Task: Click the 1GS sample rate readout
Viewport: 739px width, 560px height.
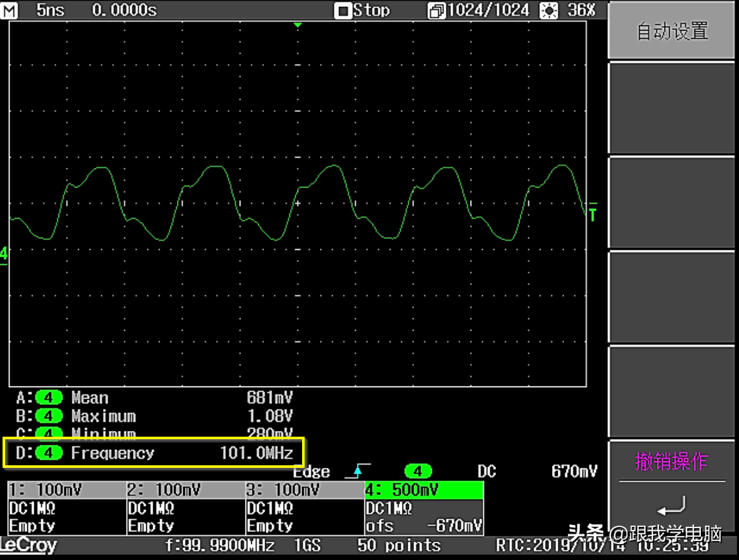Action: 307,545
